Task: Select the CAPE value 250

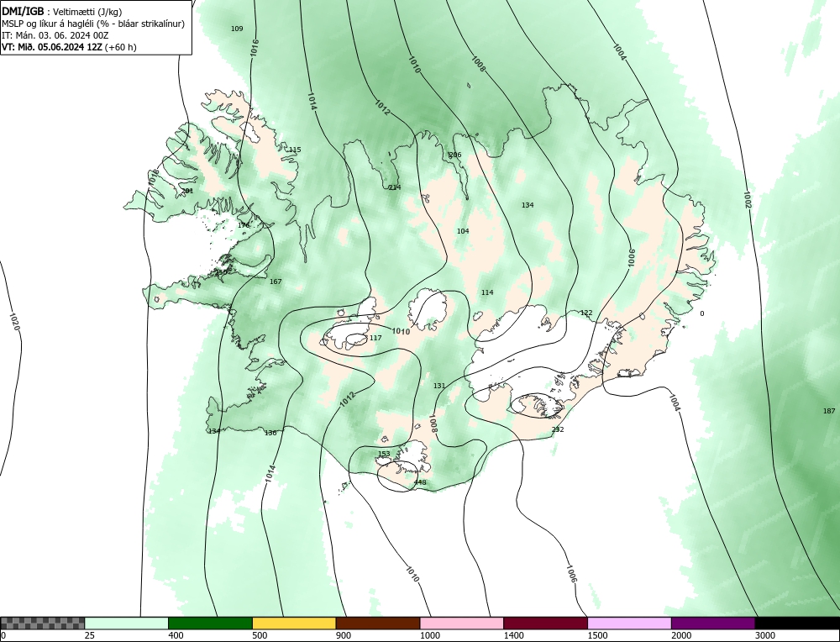Action: click(x=221, y=272)
